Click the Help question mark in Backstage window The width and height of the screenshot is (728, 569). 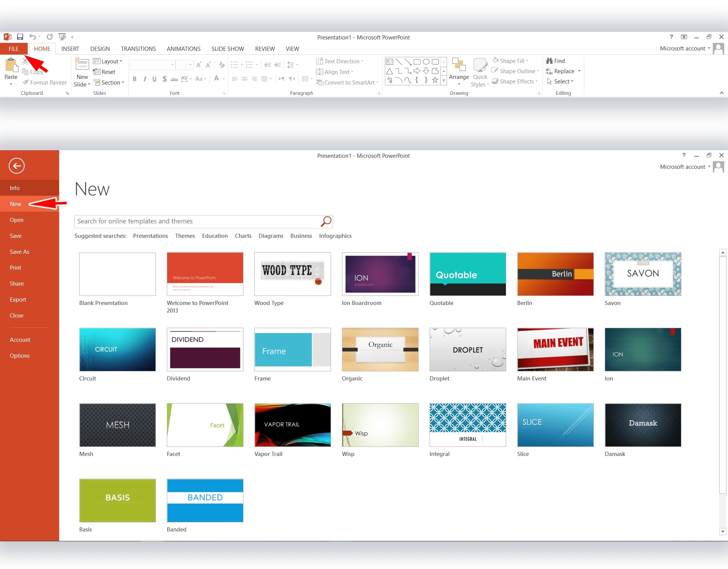[684, 155]
